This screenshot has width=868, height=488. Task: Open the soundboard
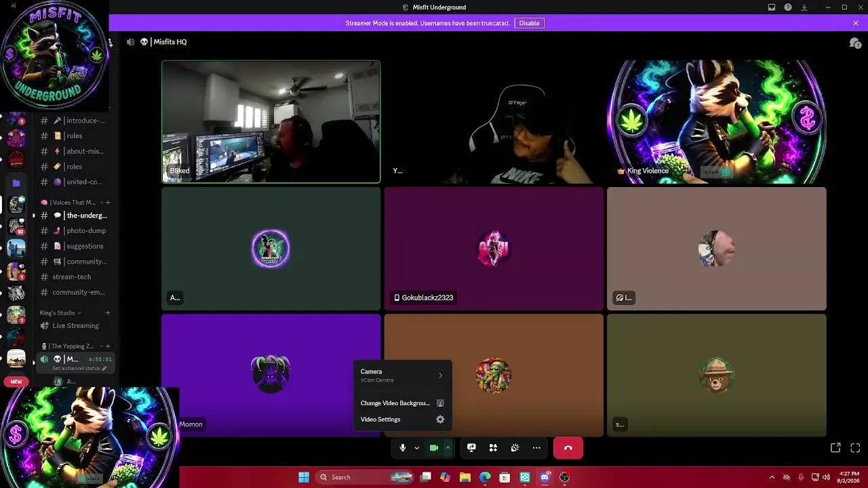[x=515, y=448]
